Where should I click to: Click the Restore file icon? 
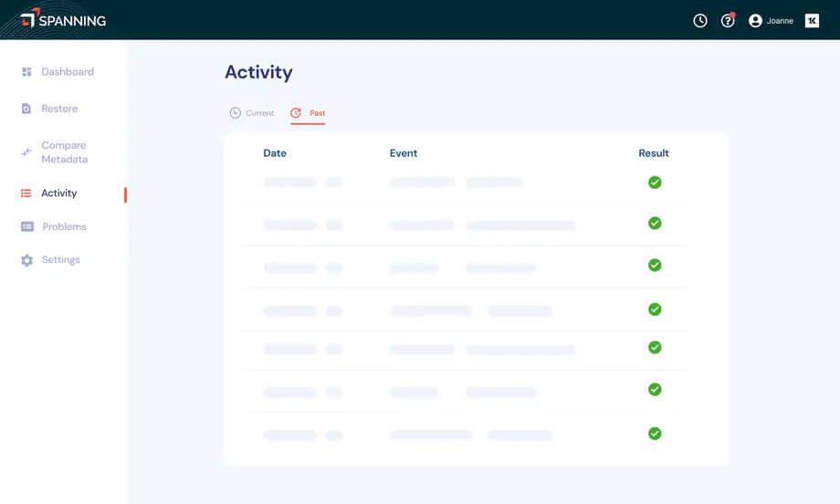tap(26, 109)
